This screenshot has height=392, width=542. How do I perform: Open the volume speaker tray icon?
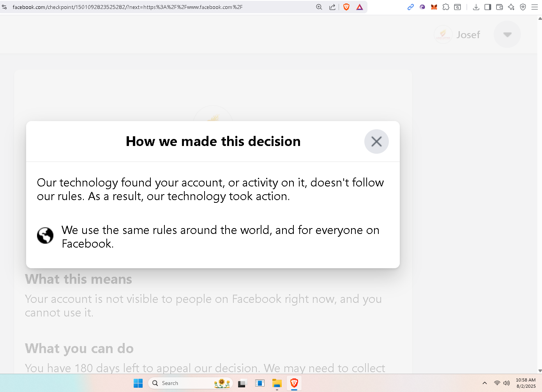pyautogui.click(x=507, y=383)
